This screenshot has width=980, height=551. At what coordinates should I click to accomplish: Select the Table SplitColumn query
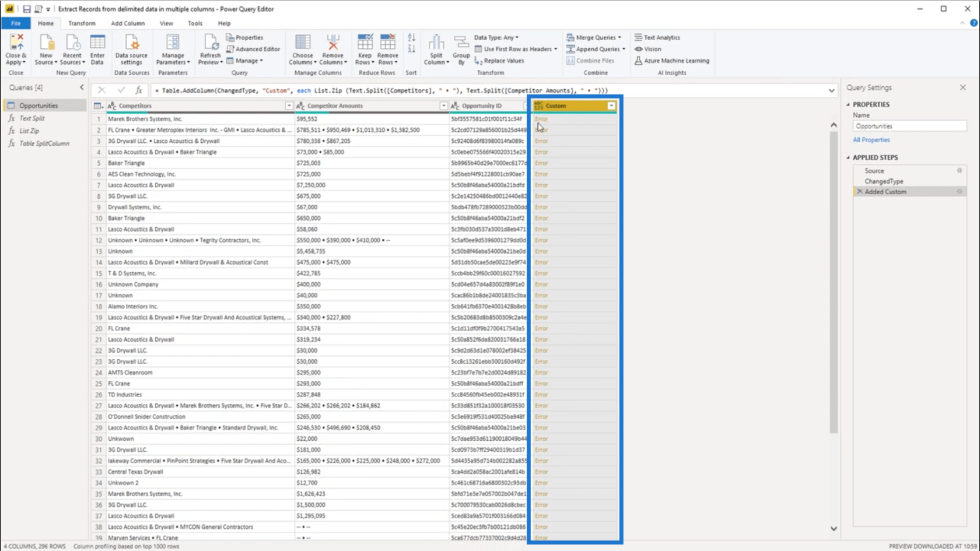(44, 143)
